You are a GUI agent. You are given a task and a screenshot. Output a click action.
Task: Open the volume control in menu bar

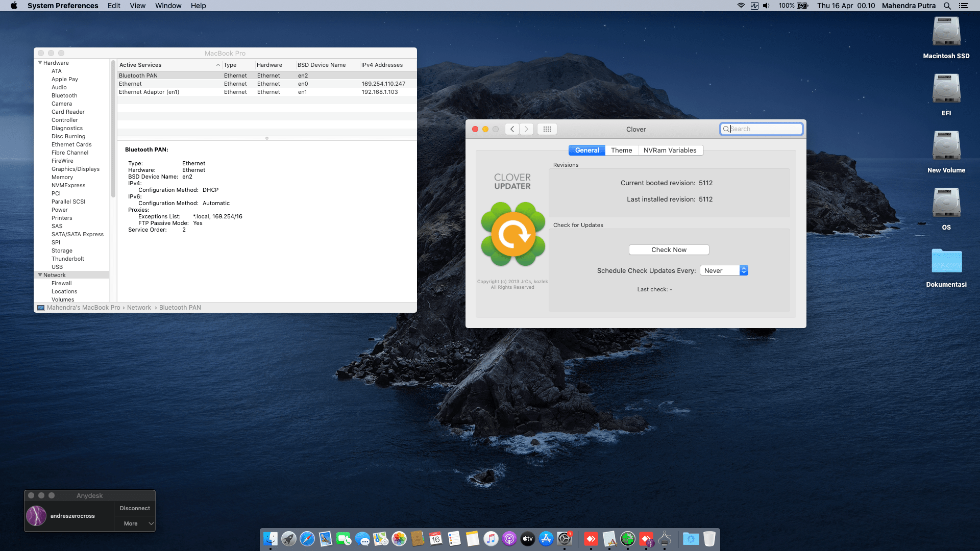coord(766,6)
